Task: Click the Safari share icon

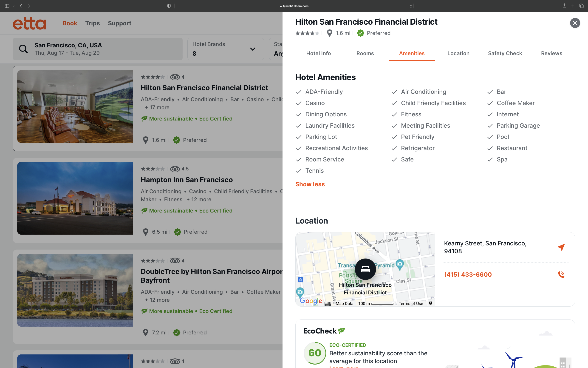Action: [564, 6]
